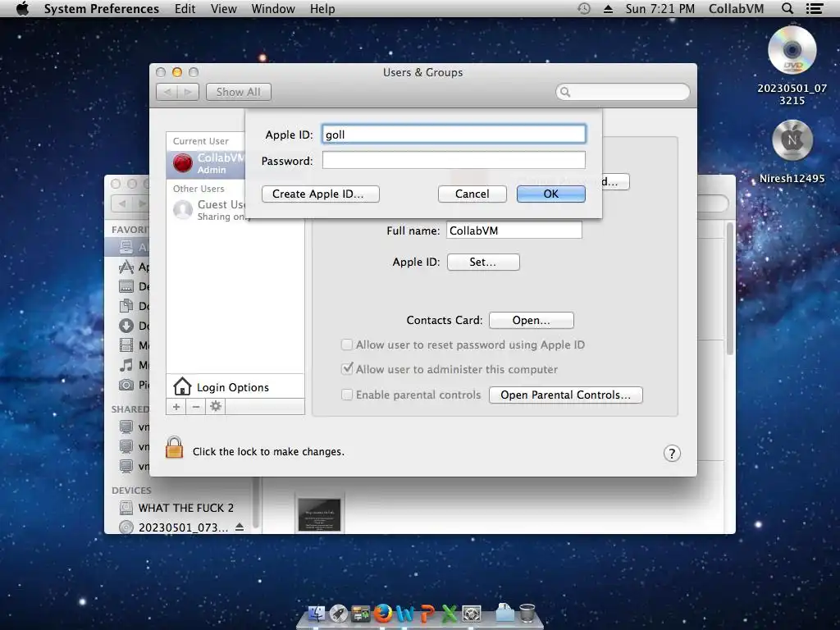Click the Time Machine menu bar icon
Image resolution: width=840 pixels, height=630 pixels.
584,8
